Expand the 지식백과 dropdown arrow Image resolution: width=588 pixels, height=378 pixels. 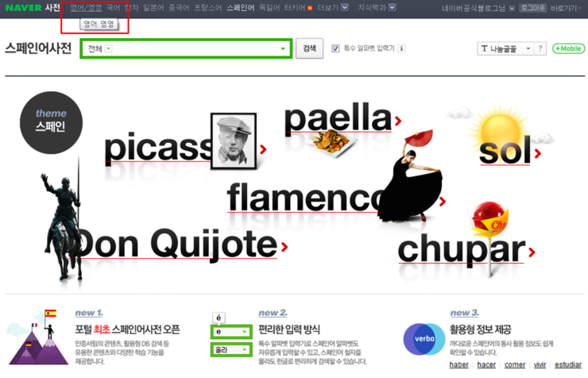pos(392,7)
